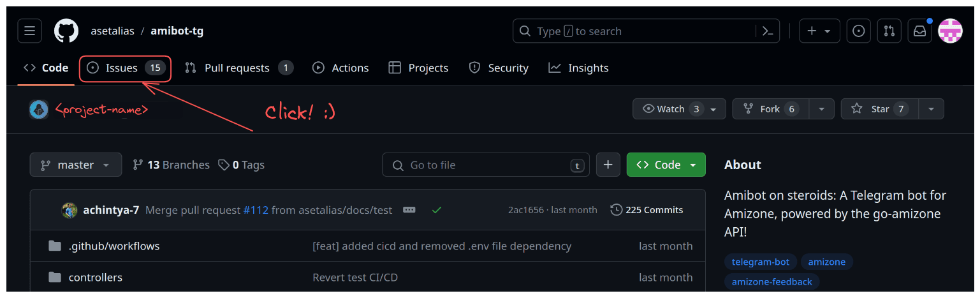This screenshot has width=980, height=298.
Task: Open the global Pull requests icon in header
Action: point(889,31)
